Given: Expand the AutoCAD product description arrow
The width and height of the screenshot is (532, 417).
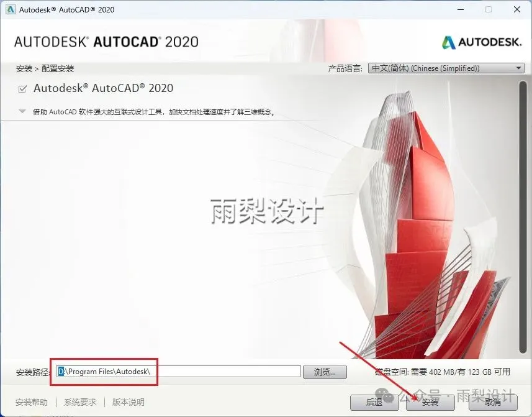Looking at the screenshot, I should click(22, 111).
